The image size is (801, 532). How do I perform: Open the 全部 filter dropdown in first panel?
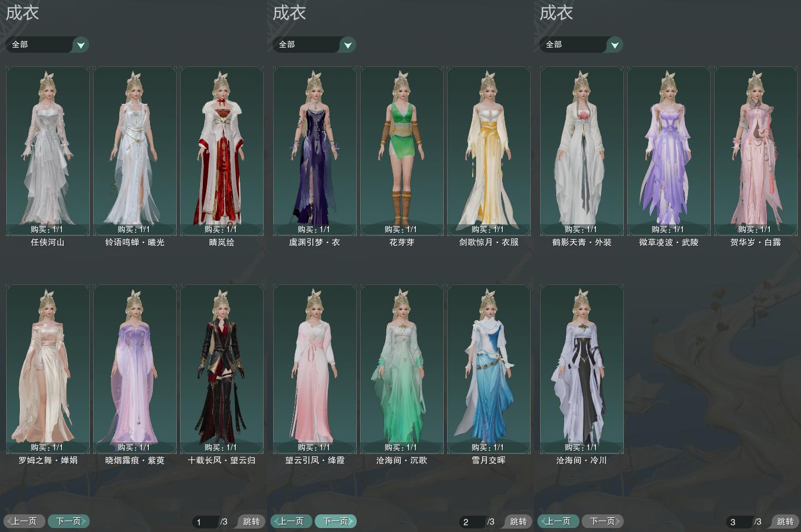[x=47, y=44]
